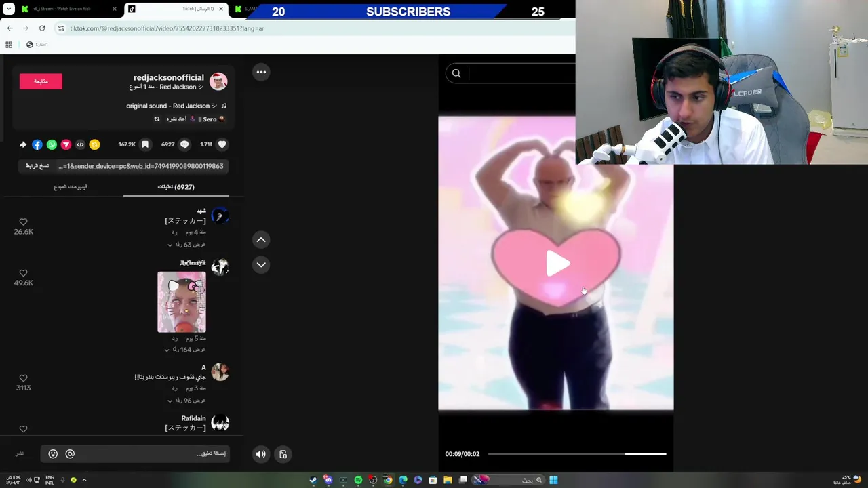
Task: Like the comment with 26.6K likes
Action: 23,222
